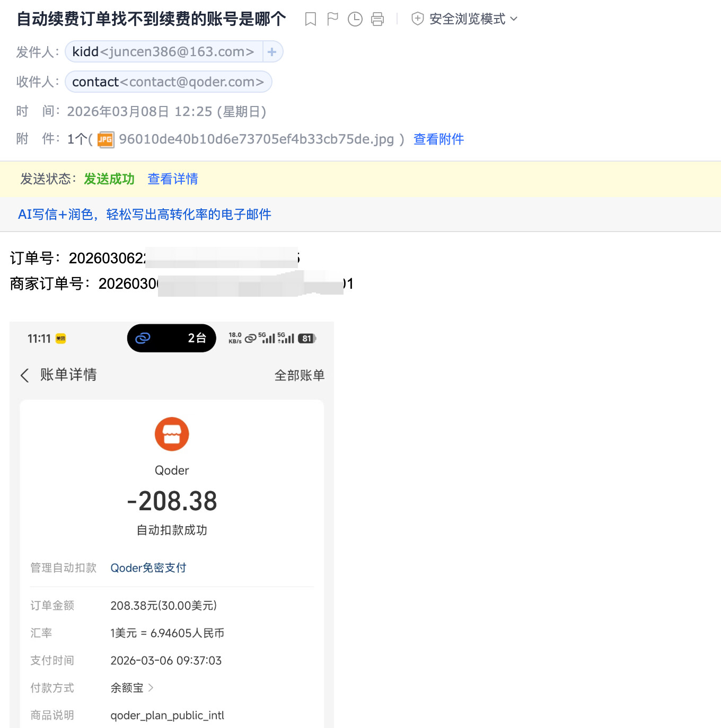
Task: Click 查看详情 for send status
Action: (x=173, y=179)
